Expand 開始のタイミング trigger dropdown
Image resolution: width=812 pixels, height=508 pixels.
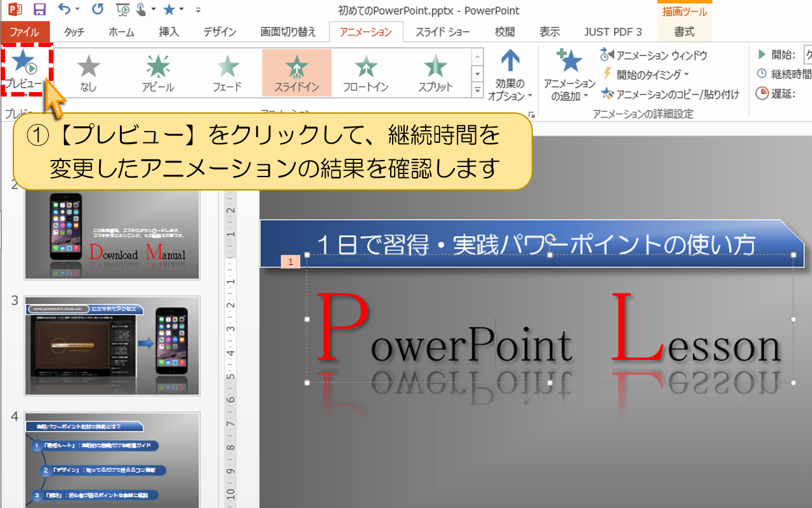(x=645, y=74)
